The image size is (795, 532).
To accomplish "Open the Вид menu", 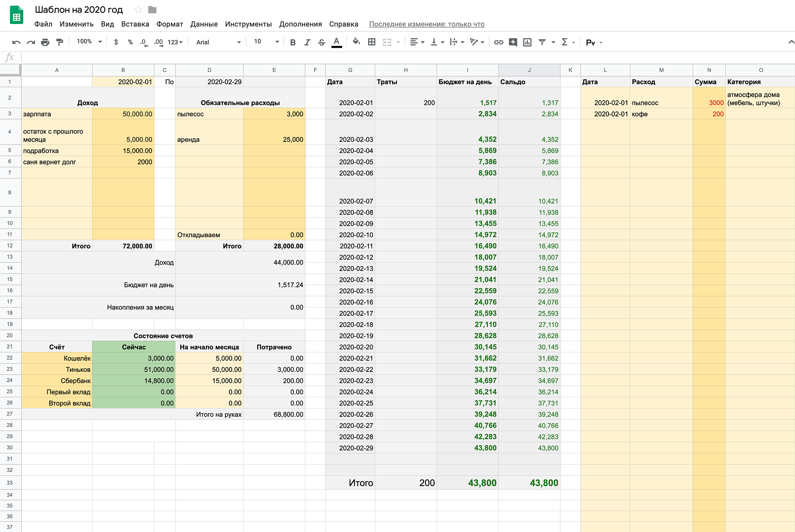I will click(107, 24).
